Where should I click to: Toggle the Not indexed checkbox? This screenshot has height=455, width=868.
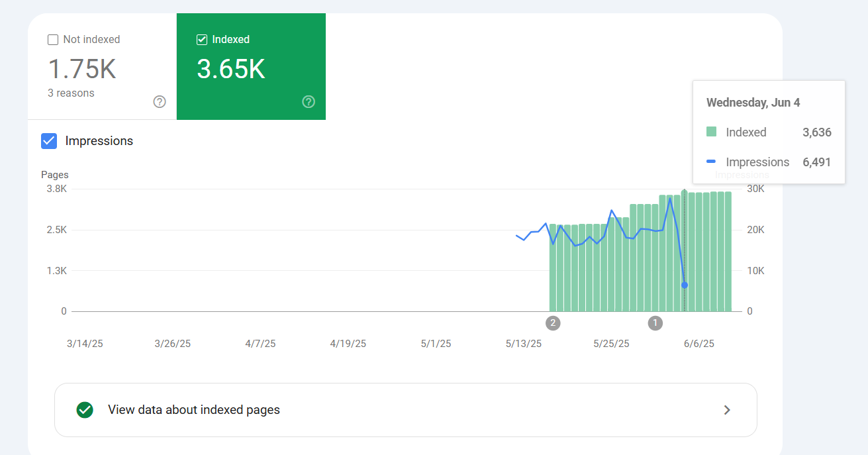pos(53,40)
